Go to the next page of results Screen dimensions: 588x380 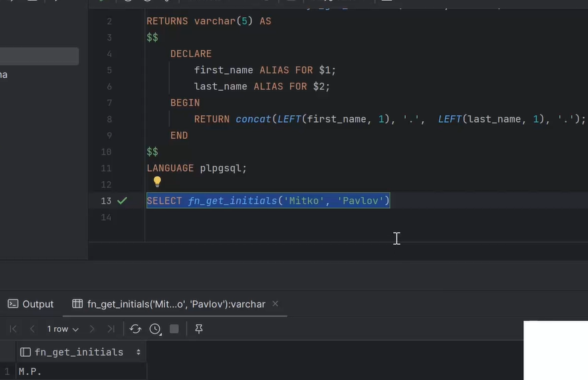pyautogui.click(x=92, y=329)
